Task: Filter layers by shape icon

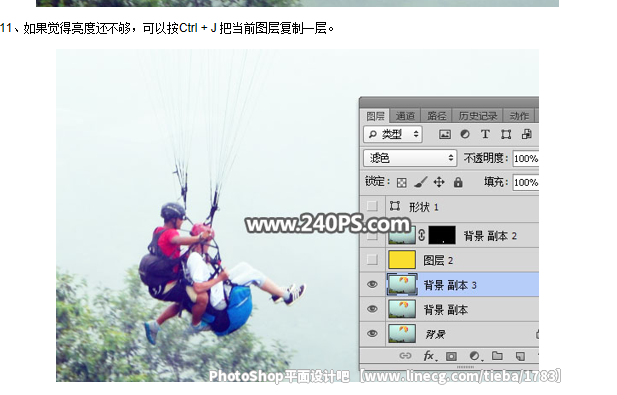Action: tap(506, 134)
